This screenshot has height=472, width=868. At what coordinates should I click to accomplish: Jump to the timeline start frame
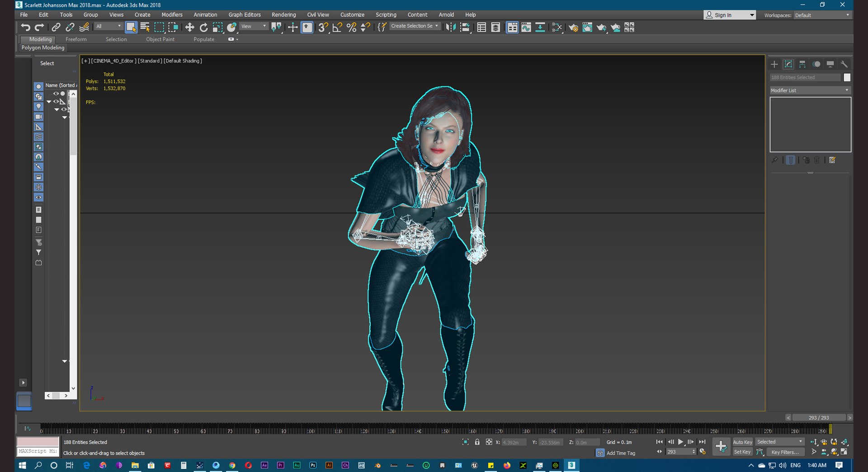click(660, 442)
